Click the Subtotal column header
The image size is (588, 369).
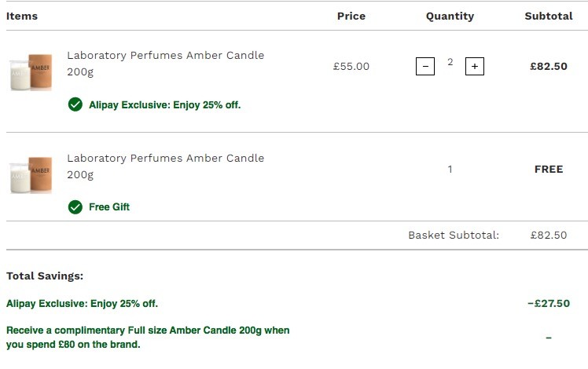coord(549,16)
